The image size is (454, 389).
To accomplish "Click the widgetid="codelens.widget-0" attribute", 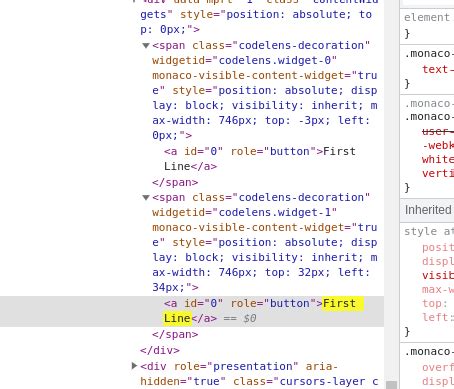I will point(244,60).
